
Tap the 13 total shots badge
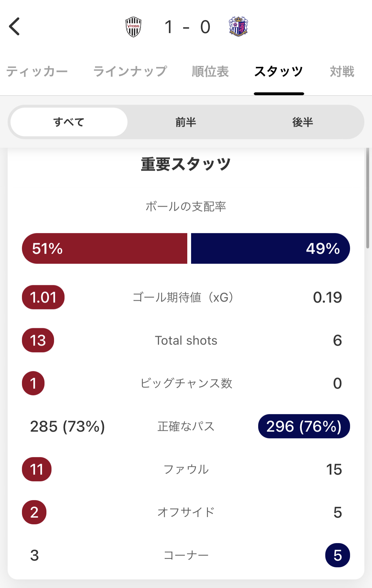38,340
